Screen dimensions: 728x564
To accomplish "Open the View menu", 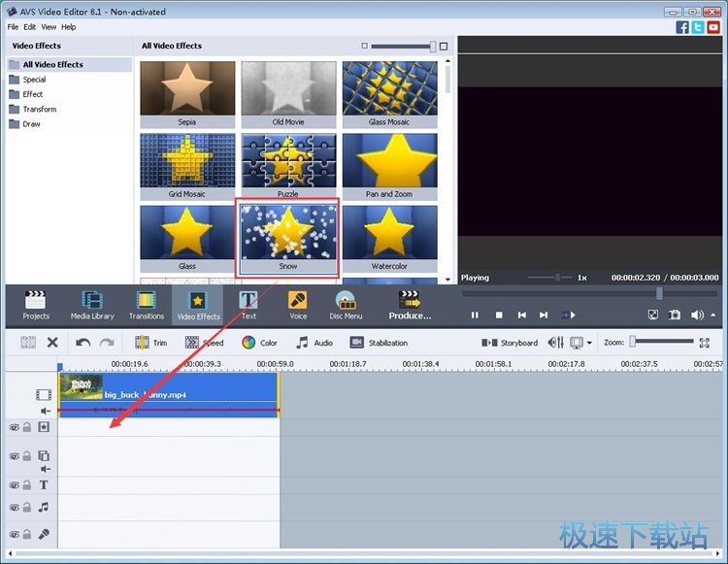I will [x=49, y=27].
